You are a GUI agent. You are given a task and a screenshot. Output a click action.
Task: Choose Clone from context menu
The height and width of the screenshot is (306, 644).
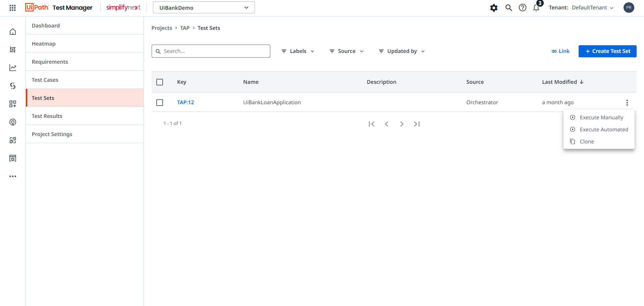click(x=599, y=142)
